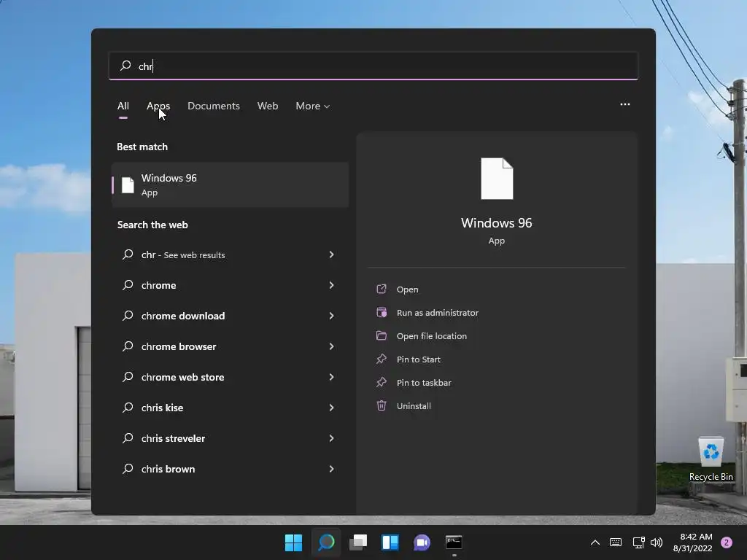
Task: Choose the 'chris brown' suggestion
Action: (x=230, y=469)
